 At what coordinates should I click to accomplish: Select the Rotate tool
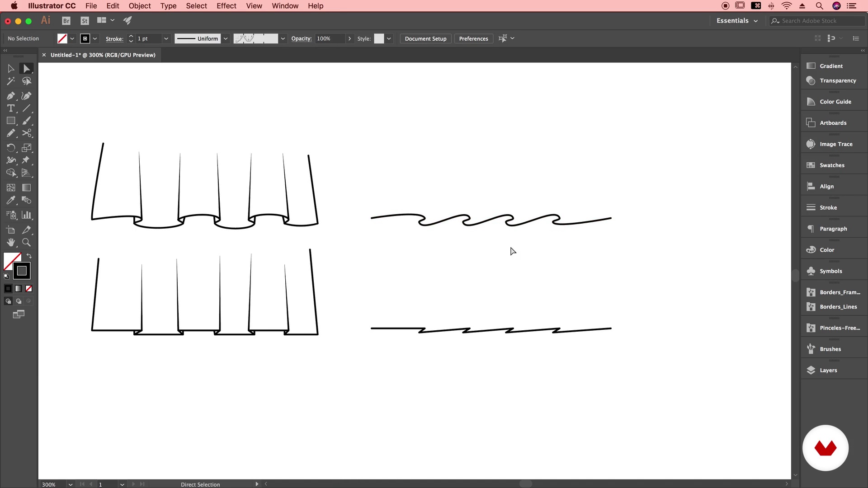(x=11, y=148)
